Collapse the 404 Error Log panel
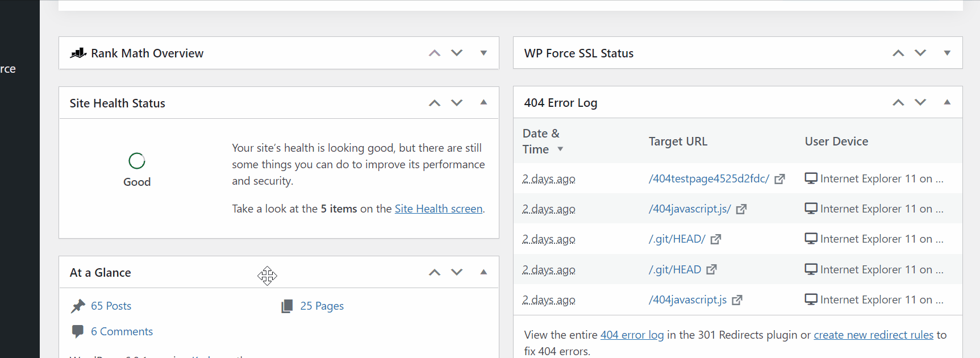The width and height of the screenshot is (980, 358). point(947,102)
